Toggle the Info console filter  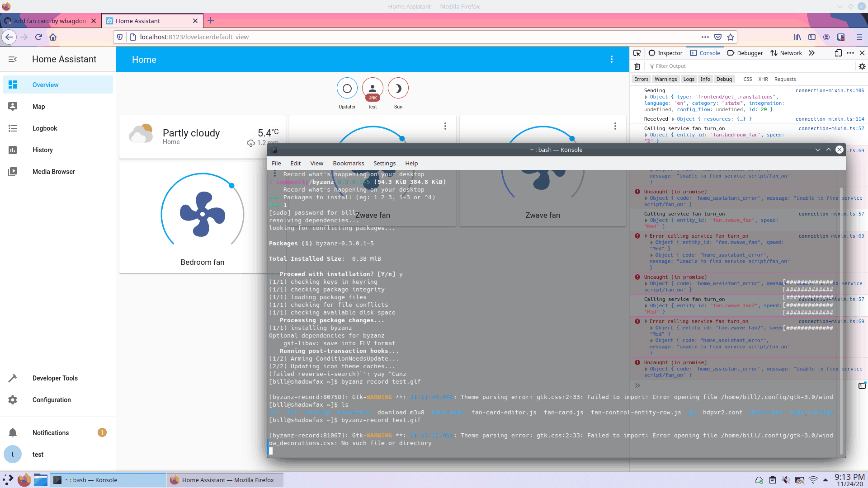click(705, 79)
